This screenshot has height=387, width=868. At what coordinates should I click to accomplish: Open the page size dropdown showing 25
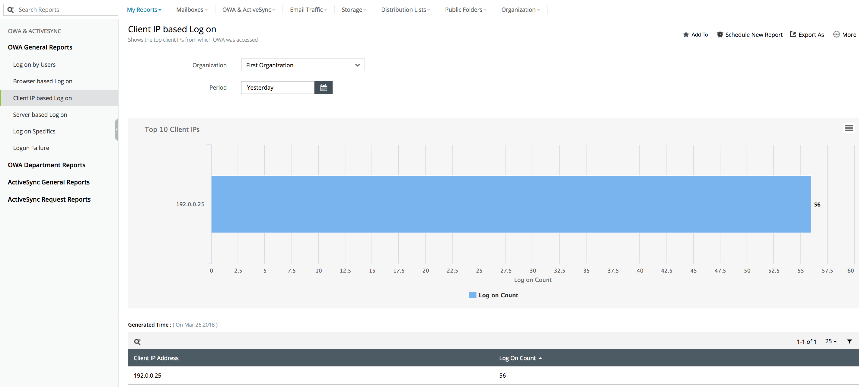click(831, 341)
